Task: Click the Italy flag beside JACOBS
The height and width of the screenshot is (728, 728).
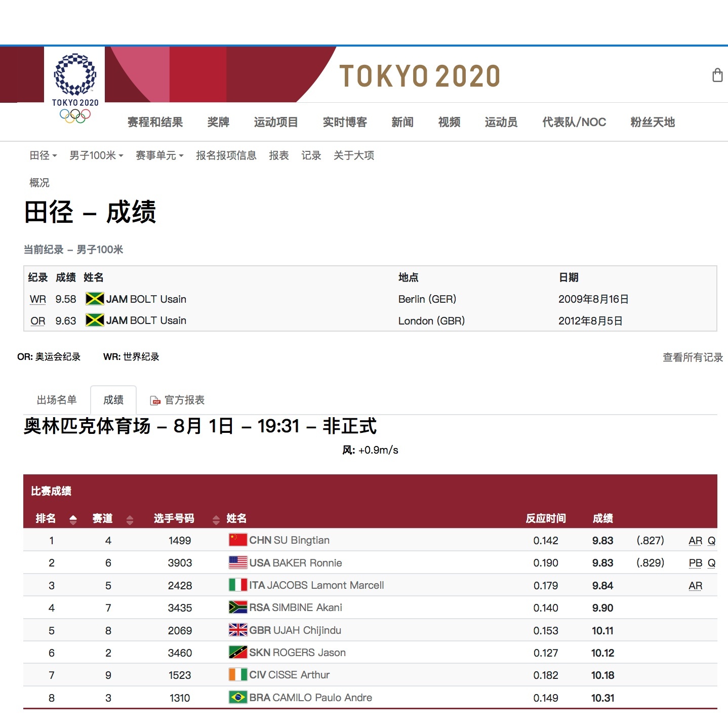Action: (237, 585)
